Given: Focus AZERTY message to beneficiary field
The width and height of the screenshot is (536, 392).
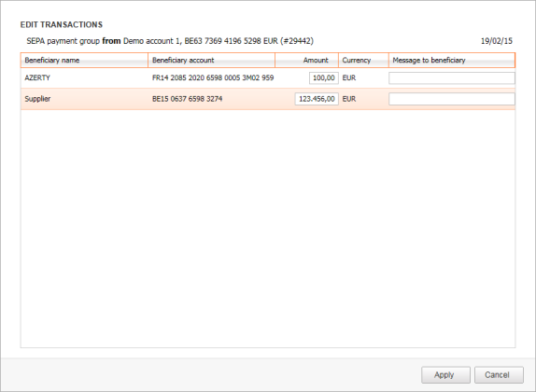Looking at the screenshot, I should point(452,77).
